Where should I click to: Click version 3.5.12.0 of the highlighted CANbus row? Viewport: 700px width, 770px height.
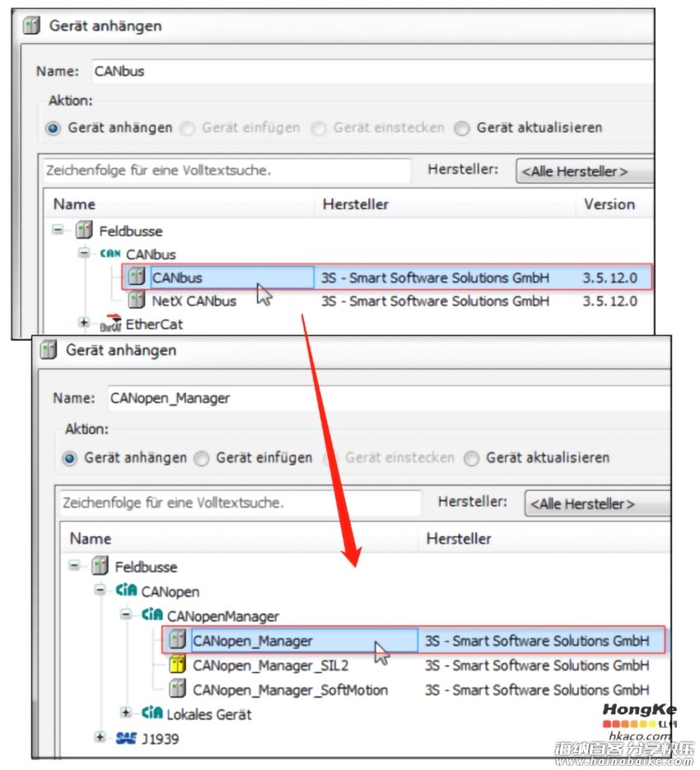pos(610,278)
